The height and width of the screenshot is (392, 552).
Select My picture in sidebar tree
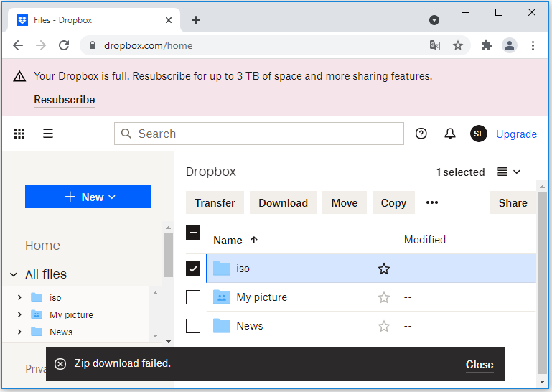(x=72, y=314)
